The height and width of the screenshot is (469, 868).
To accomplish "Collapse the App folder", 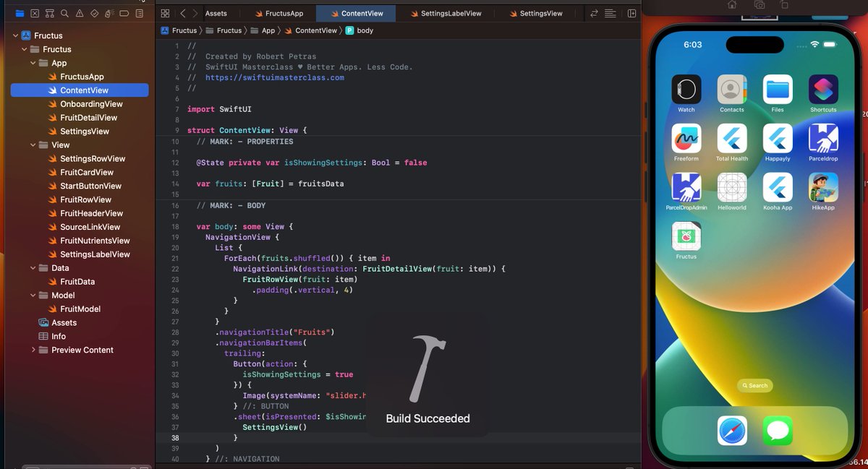I will (x=33, y=63).
